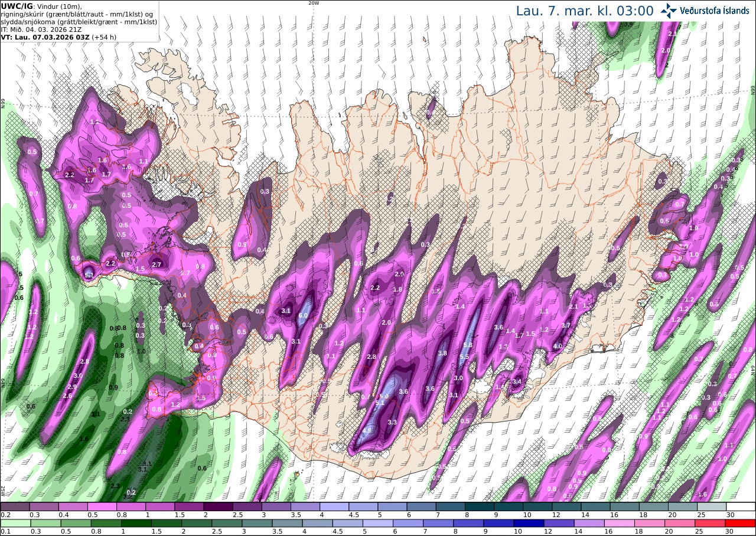Click the bright pink snow swatch between 0.5 and 0.8
756x536 pixels.
tap(102, 506)
